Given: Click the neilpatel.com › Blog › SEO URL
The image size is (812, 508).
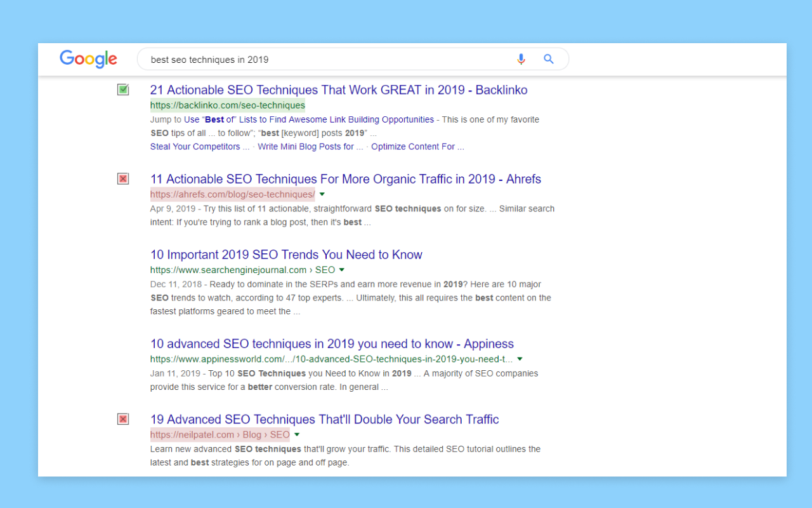Looking at the screenshot, I should pyautogui.click(x=220, y=435).
